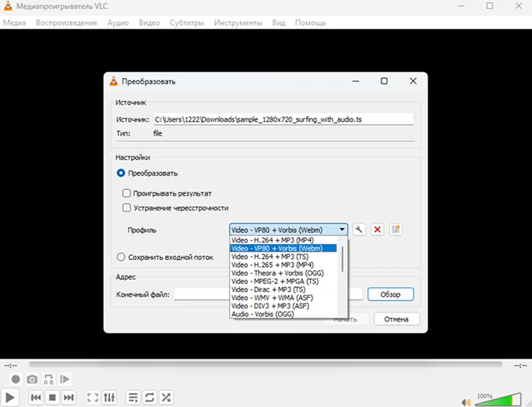Choose Video - H.264 + MP3 (MP4) profile
Viewport: 532px width, 407px height.
(284, 240)
